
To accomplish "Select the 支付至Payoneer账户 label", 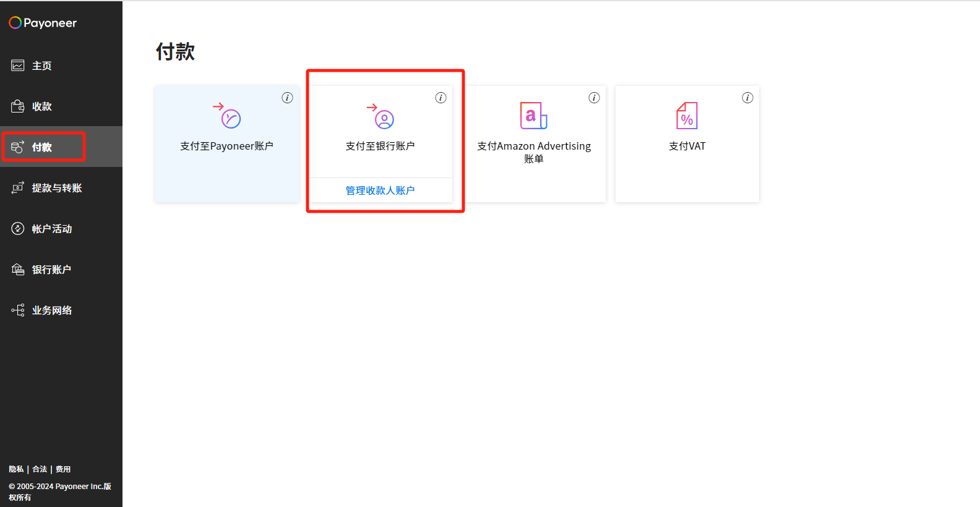I will click(226, 146).
